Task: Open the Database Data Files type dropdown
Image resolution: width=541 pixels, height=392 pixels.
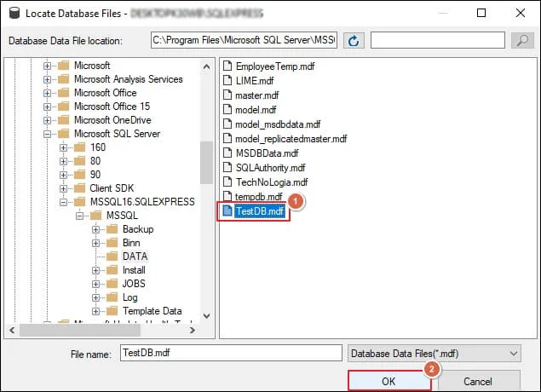Action: pyautogui.click(x=435, y=354)
